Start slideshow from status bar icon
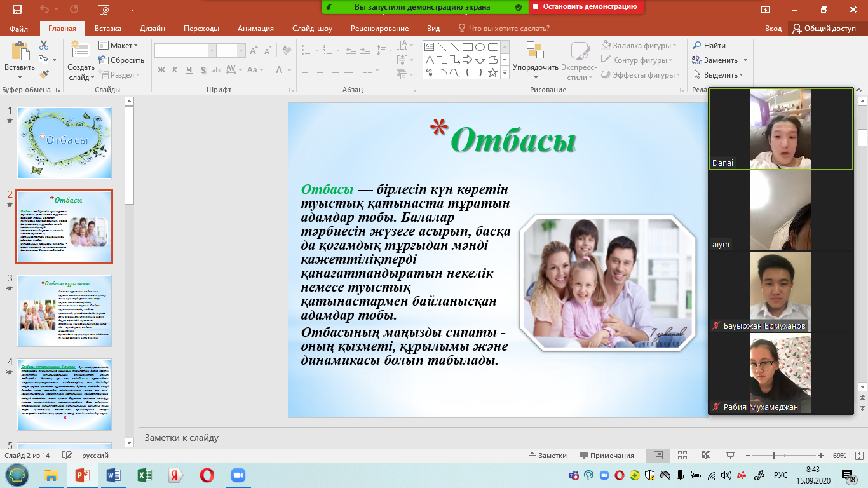868x488 pixels. 729,456
